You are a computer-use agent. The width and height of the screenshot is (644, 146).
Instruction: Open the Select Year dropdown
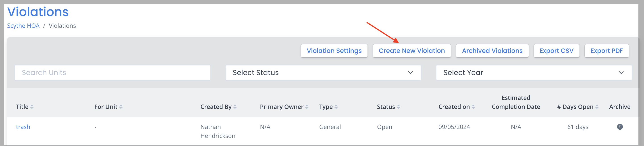[534, 73]
